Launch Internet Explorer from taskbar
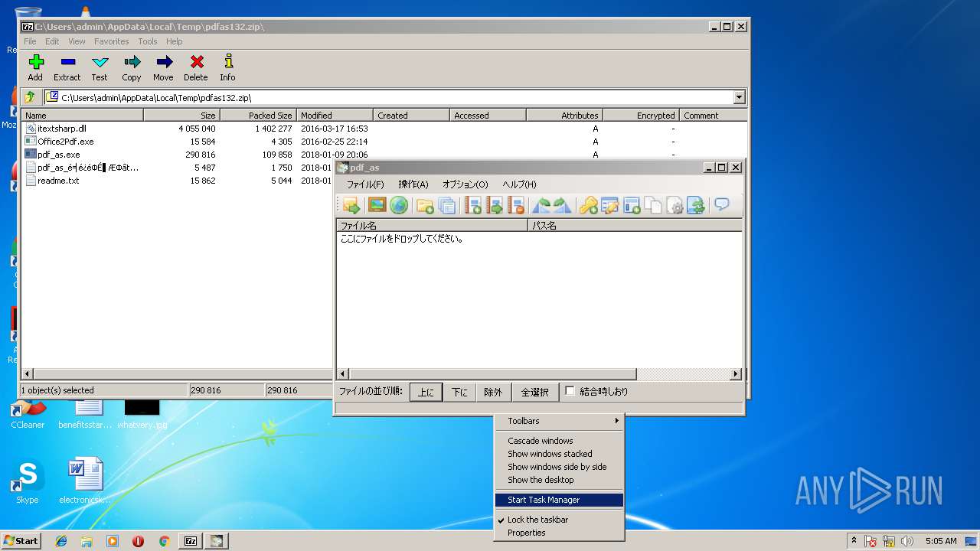Image resolution: width=980 pixels, height=551 pixels. (x=61, y=541)
